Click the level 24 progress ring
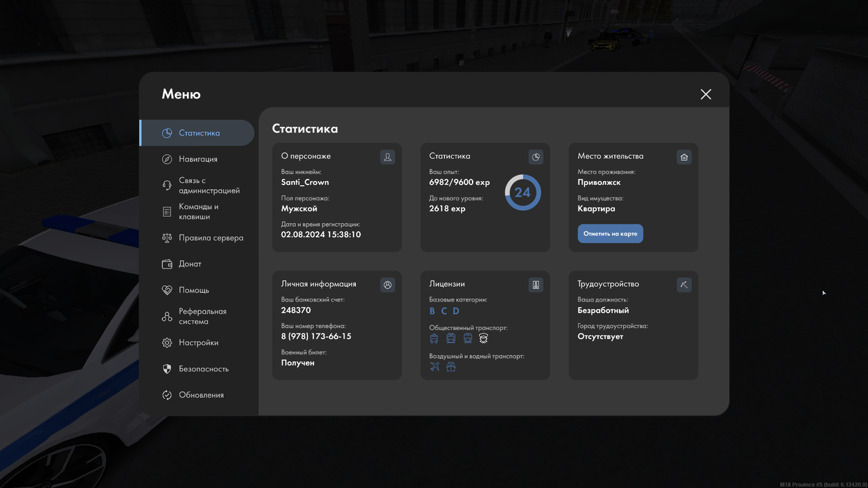 [522, 192]
